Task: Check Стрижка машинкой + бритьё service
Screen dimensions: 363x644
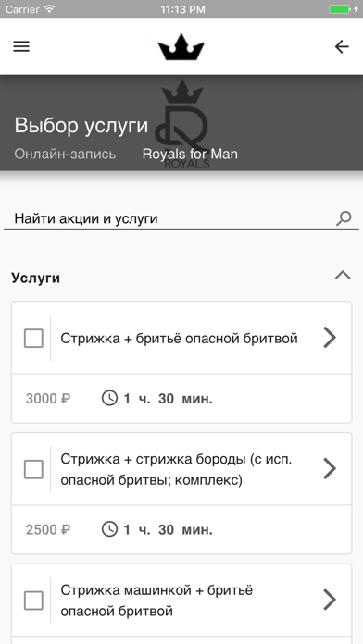Action: (33, 601)
